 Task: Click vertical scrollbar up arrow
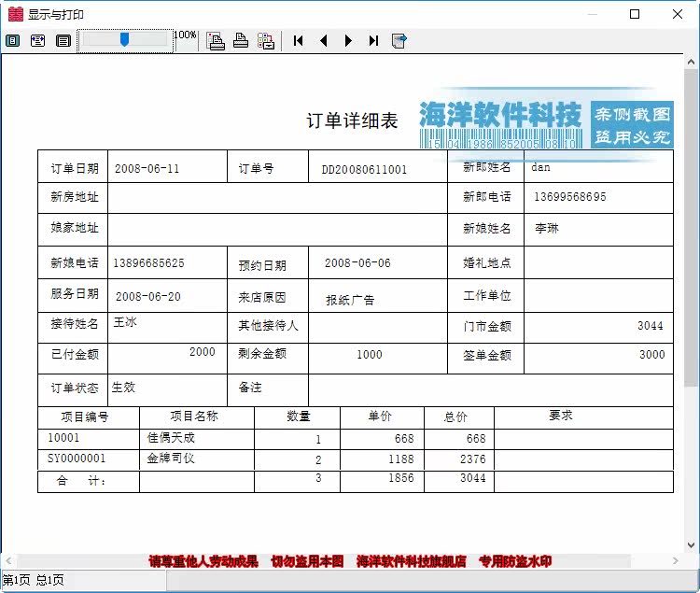point(691,62)
